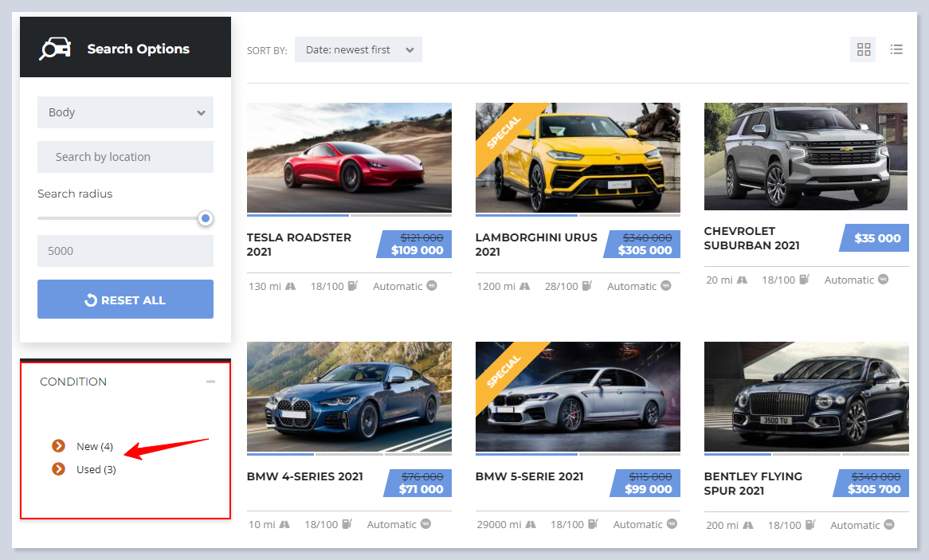Open the Sort By dropdown
Screen dimensions: 929x560
358,49
